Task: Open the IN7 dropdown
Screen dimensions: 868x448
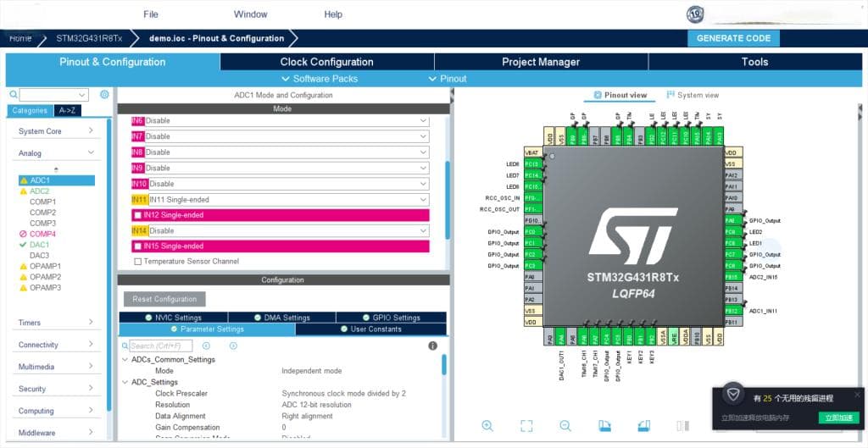Action: [x=423, y=136]
